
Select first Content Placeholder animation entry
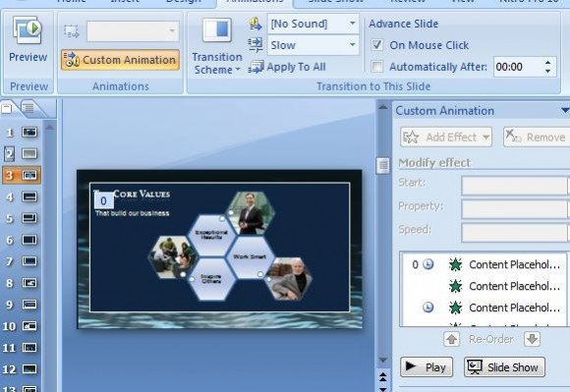pyautogui.click(x=484, y=264)
